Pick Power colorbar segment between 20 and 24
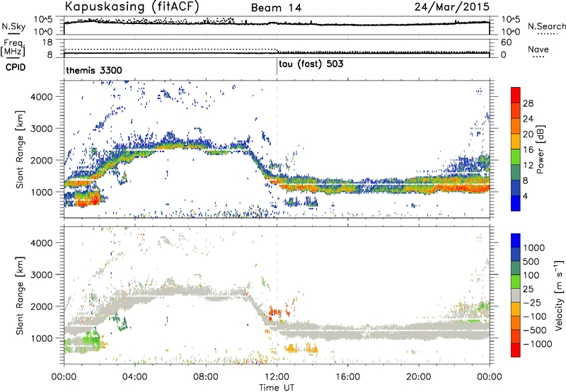The width and height of the screenshot is (566, 392). [x=516, y=126]
